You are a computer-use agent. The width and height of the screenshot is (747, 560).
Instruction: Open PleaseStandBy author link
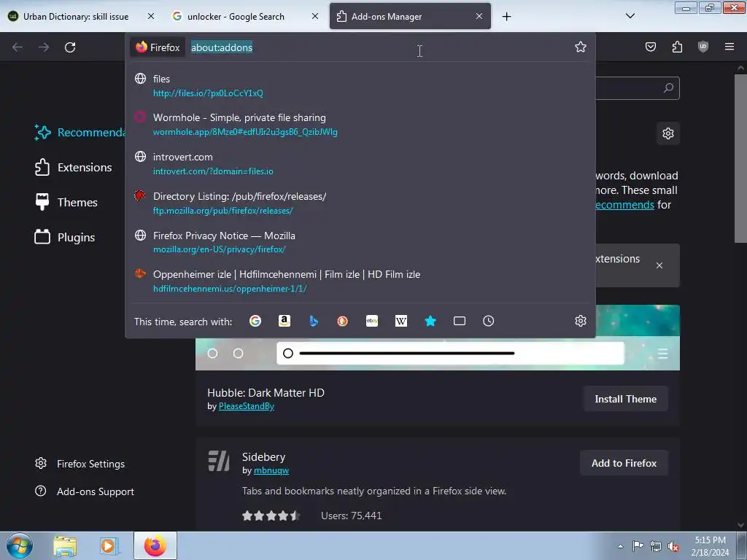click(247, 406)
